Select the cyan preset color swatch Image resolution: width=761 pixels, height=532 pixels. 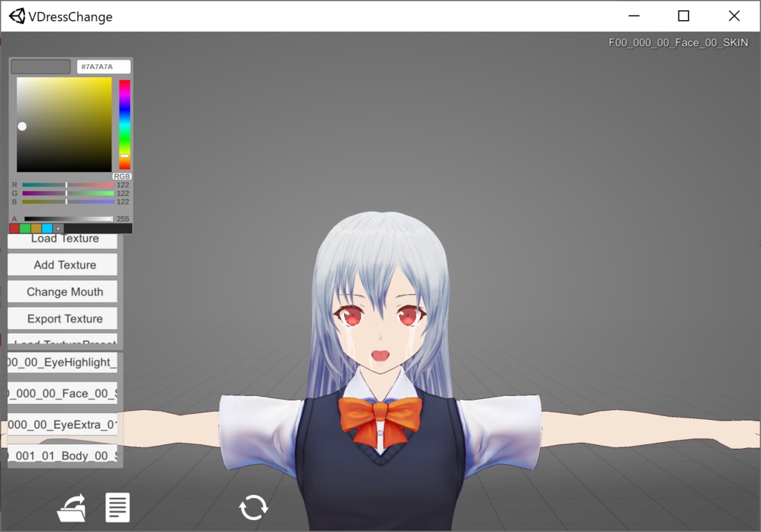coord(46,228)
